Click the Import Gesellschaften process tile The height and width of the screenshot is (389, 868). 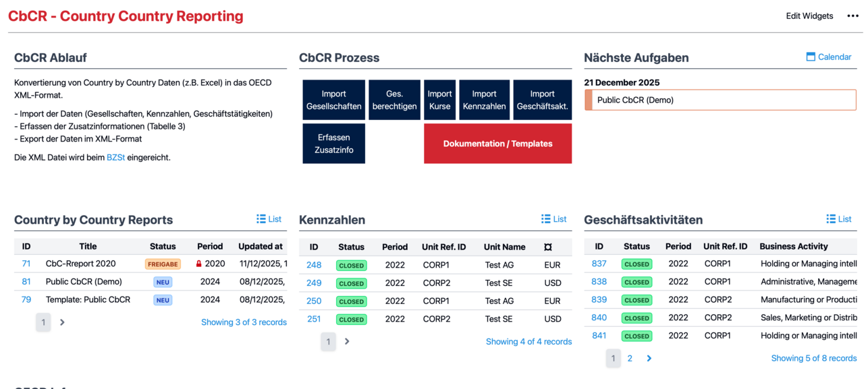coord(333,100)
